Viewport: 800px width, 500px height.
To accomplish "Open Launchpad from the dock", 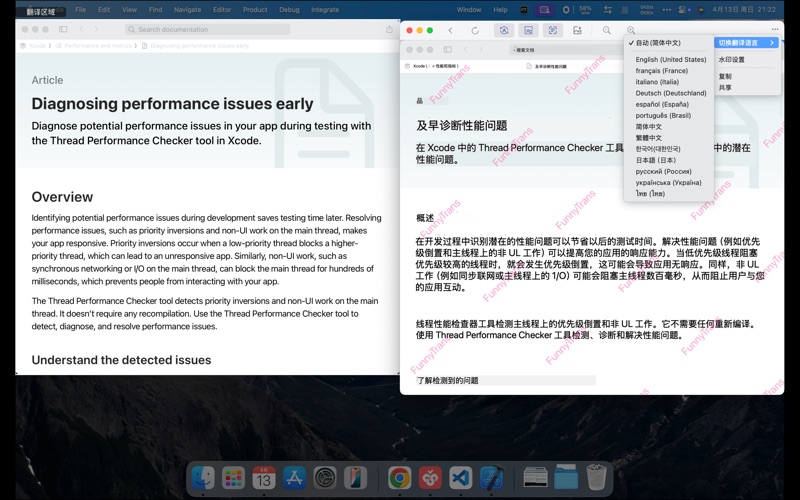I will tap(234, 478).
